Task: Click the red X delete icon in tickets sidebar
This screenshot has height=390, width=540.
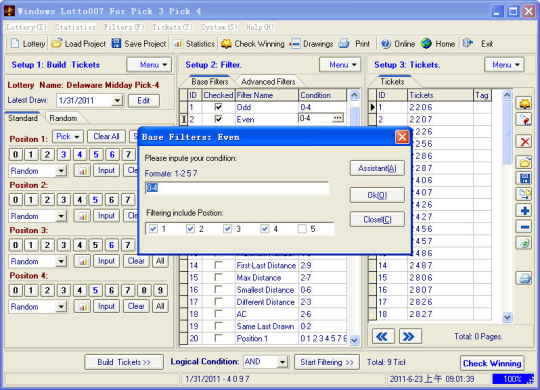Action: [525, 142]
